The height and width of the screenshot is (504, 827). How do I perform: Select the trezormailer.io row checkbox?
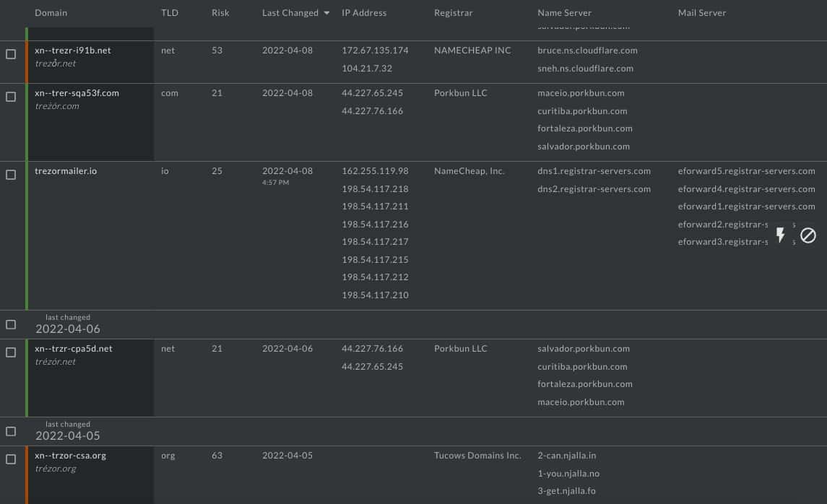pyautogui.click(x=11, y=173)
